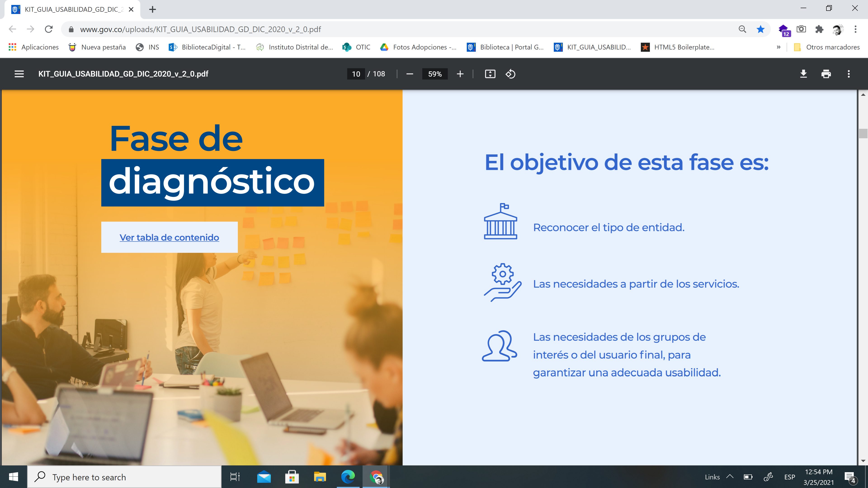Open the Instituto Distrital bookmark
The image size is (868, 488).
pos(295,47)
